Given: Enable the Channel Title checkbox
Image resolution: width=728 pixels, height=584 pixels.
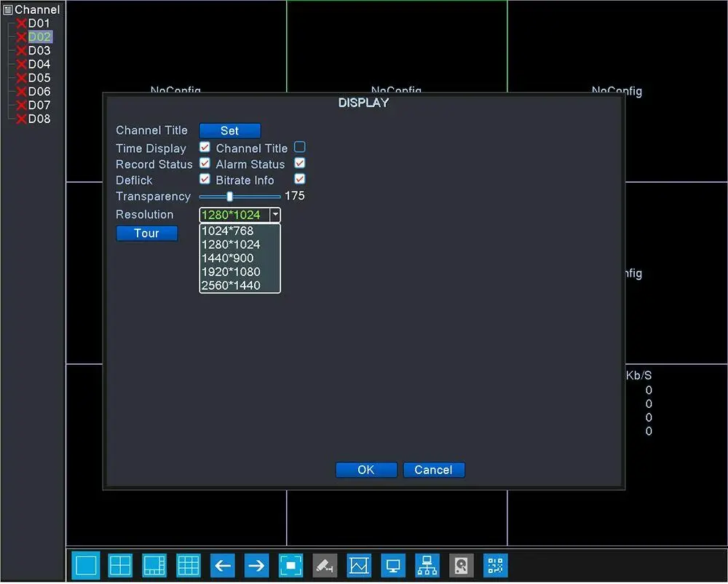Looking at the screenshot, I should (x=300, y=147).
